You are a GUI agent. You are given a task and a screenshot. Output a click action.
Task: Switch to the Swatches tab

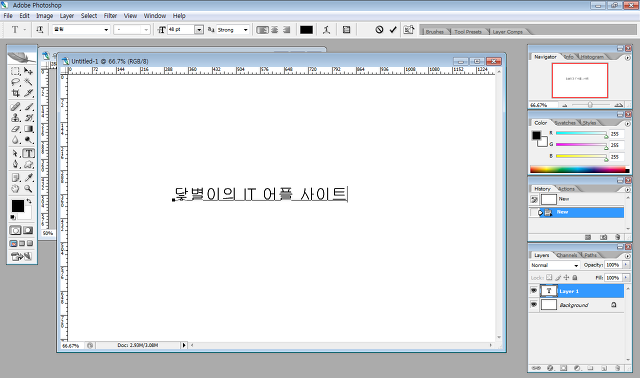565,123
